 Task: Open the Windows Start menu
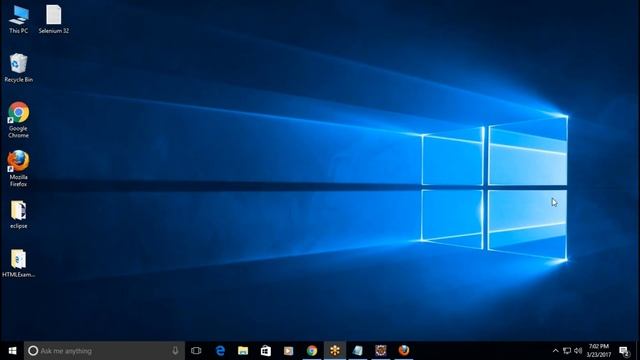[12, 351]
